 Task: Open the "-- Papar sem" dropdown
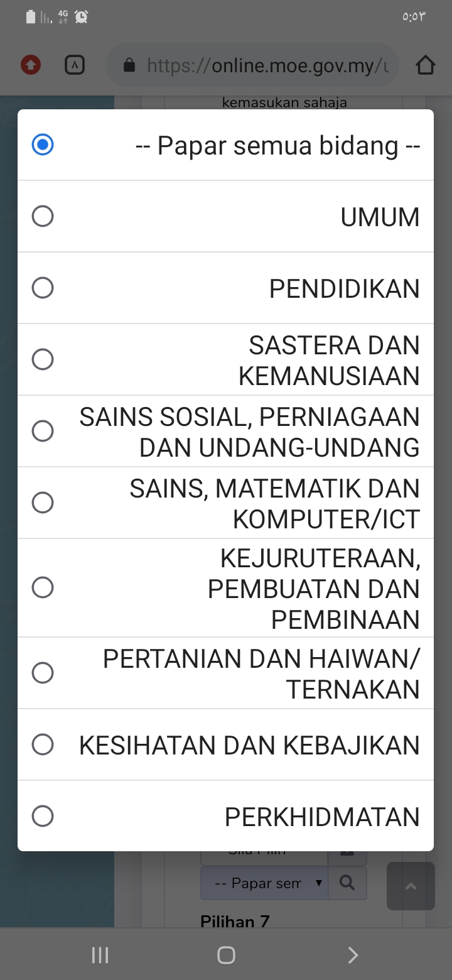pyautogui.click(x=265, y=883)
